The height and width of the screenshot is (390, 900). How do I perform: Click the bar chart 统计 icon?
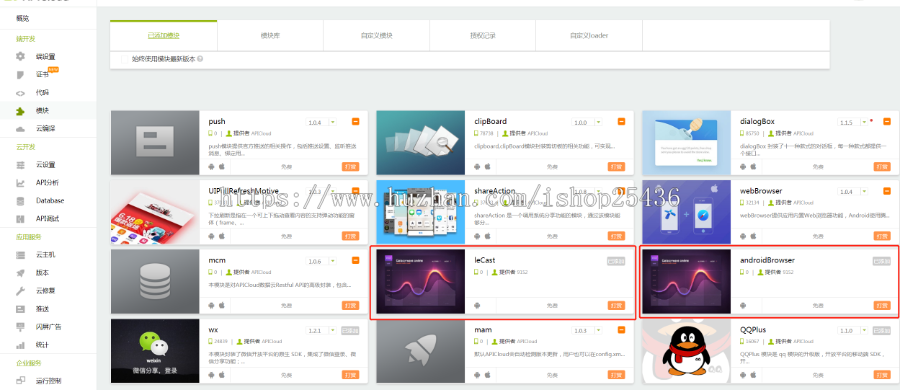click(x=21, y=345)
